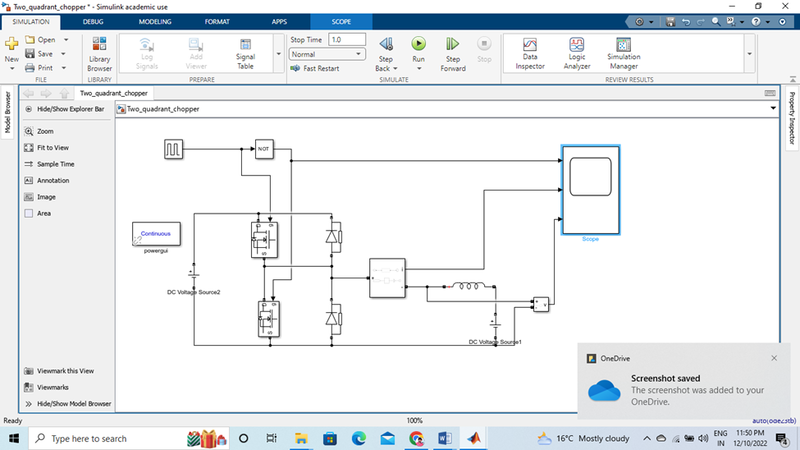The width and height of the screenshot is (800, 450).
Task: Open the Simulation Manager
Action: tap(623, 54)
